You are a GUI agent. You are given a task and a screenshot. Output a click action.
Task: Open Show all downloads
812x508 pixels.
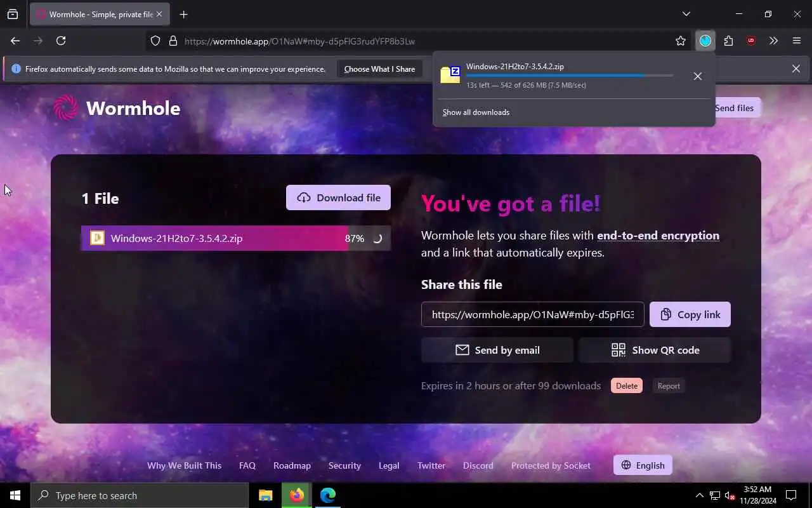click(x=476, y=112)
